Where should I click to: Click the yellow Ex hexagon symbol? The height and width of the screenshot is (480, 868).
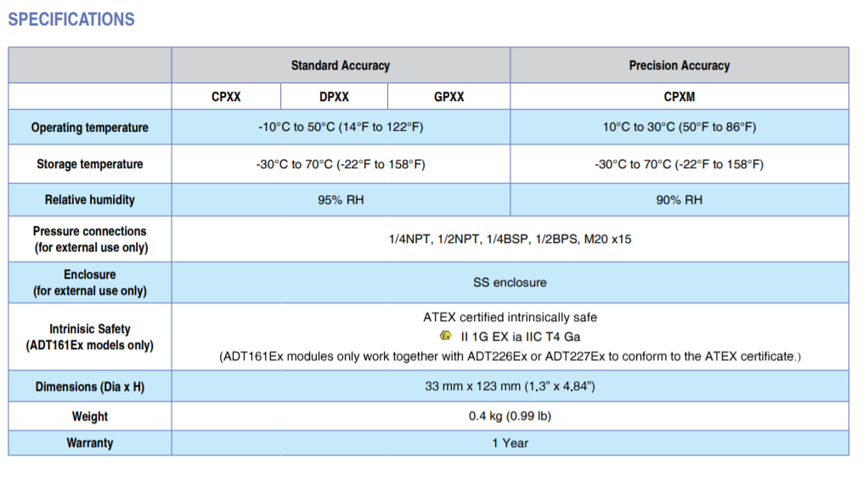coord(446,336)
